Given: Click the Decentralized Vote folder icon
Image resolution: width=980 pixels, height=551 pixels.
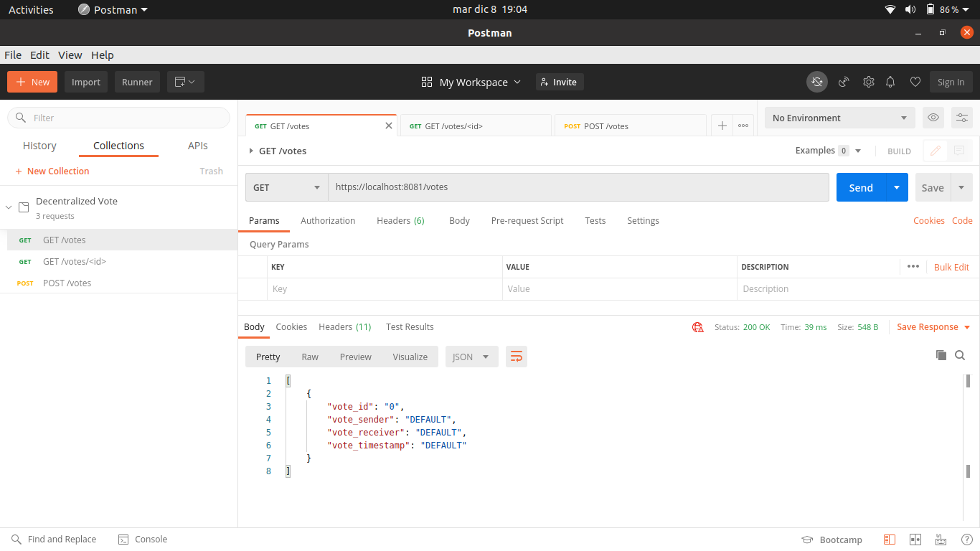Looking at the screenshot, I should pyautogui.click(x=24, y=207).
